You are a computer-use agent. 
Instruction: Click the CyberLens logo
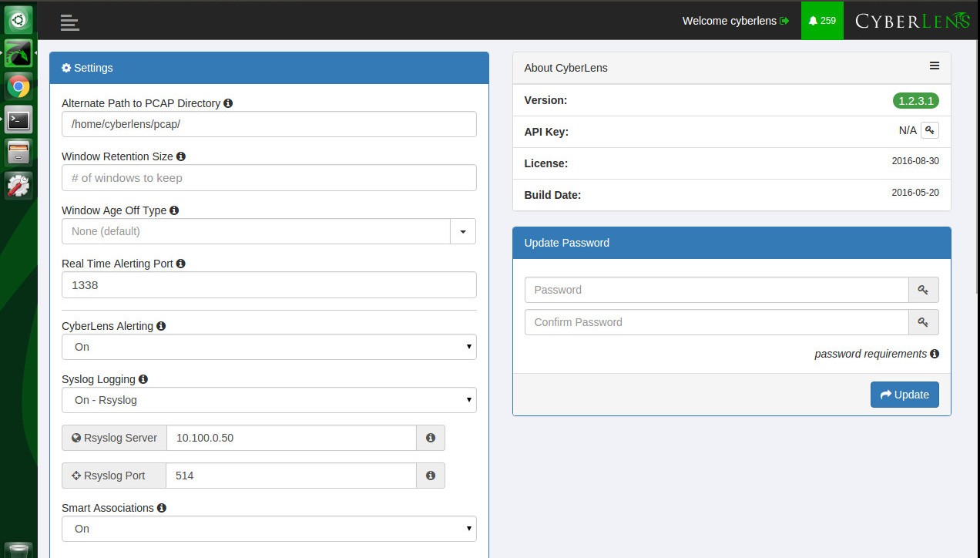point(912,21)
